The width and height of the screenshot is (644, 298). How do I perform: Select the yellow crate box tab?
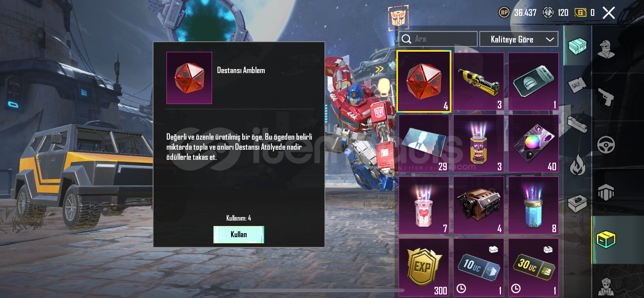606,240
